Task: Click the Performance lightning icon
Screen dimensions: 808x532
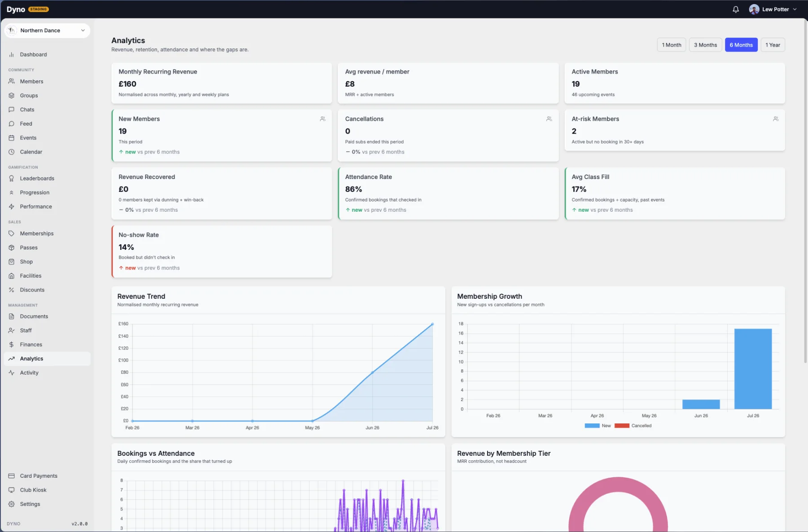Action: tap(12, 207)
